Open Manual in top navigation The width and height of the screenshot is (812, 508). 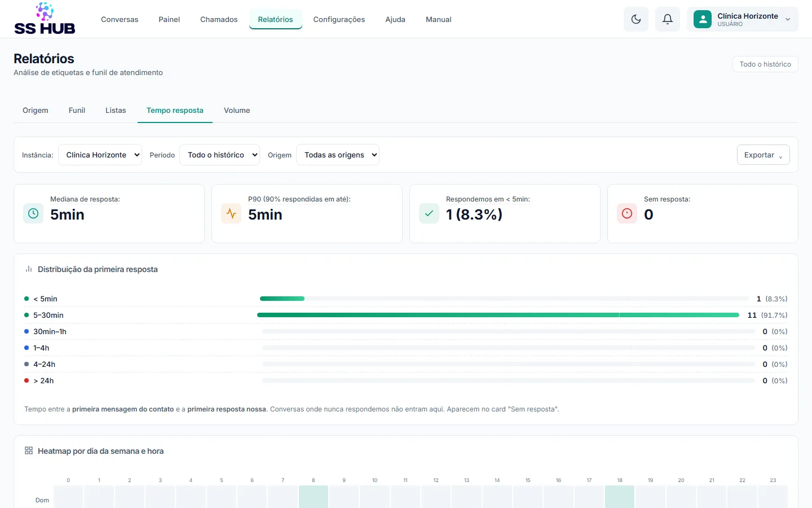[439, 19]
